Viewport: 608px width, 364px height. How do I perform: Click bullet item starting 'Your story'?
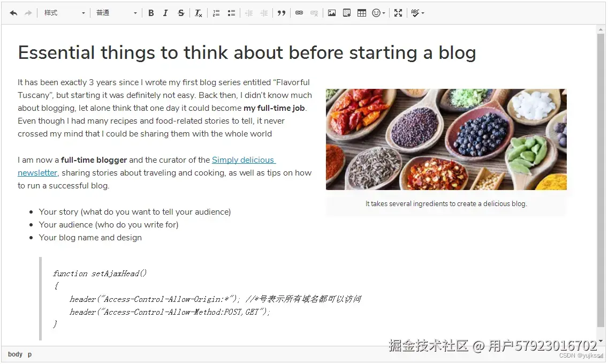[134, 212]
